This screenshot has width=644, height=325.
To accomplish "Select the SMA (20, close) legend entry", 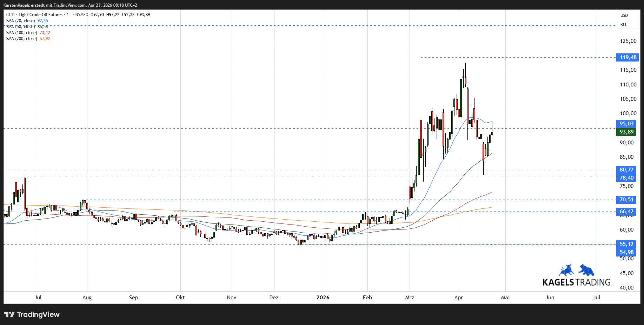I will click(20, 21).
